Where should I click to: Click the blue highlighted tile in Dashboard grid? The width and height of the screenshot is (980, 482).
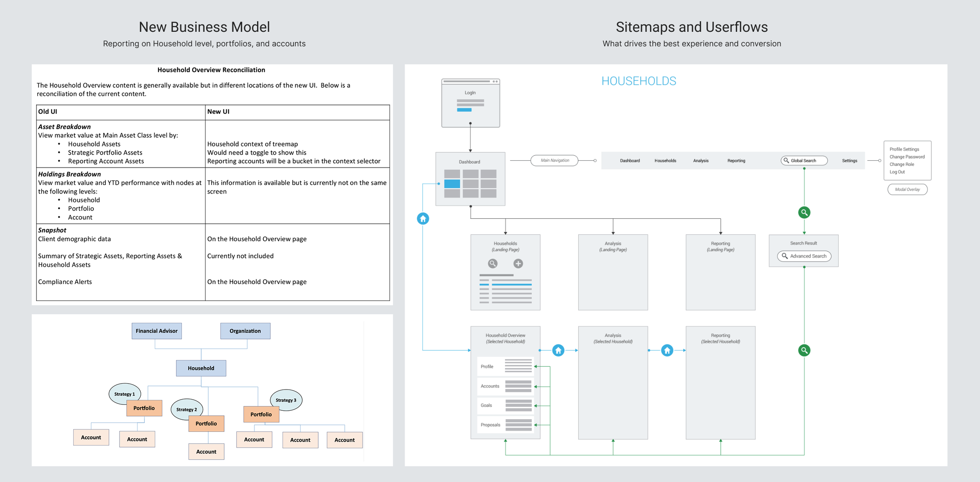(x=452, y=184)
